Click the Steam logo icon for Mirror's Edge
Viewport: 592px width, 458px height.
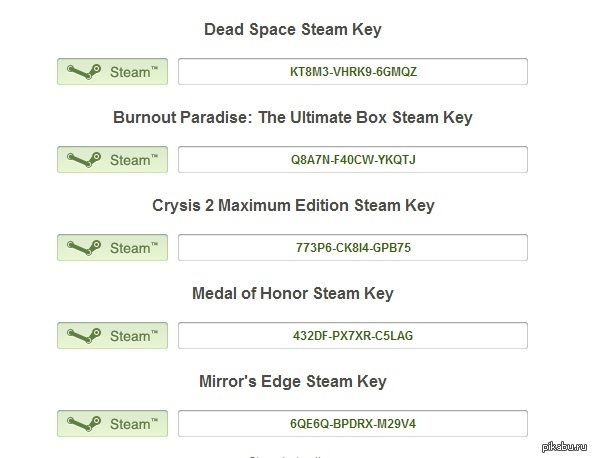84,424
